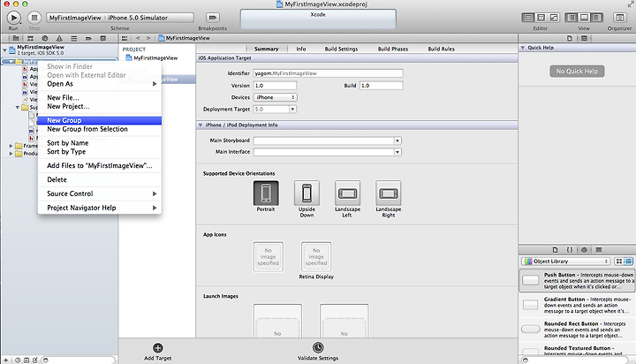Show the Project navigator folder icon

pyautogui.click(x=16, y=38)
